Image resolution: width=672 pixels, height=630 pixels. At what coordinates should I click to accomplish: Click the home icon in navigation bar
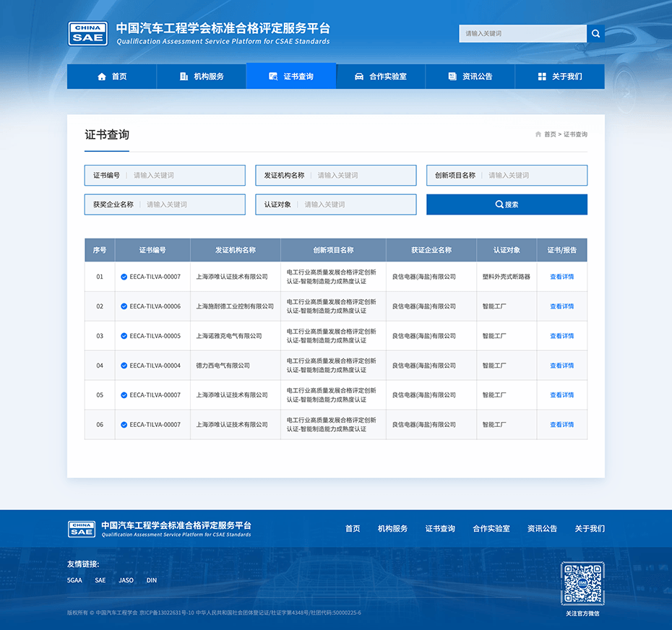[x=102, y=77]
